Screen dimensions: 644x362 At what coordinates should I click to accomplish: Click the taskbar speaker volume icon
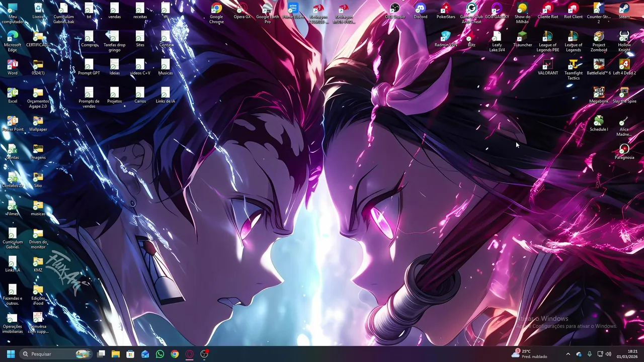(608, 354)
